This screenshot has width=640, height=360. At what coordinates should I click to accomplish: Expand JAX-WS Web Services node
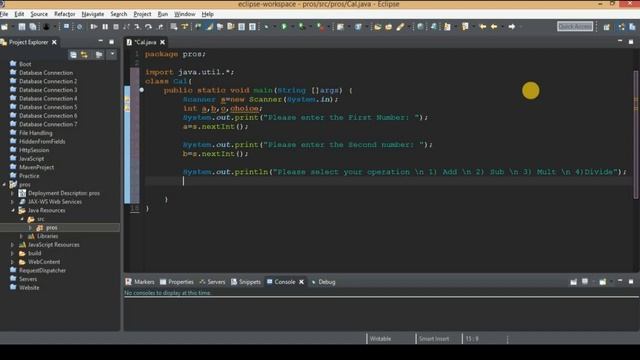coord(12,202)
